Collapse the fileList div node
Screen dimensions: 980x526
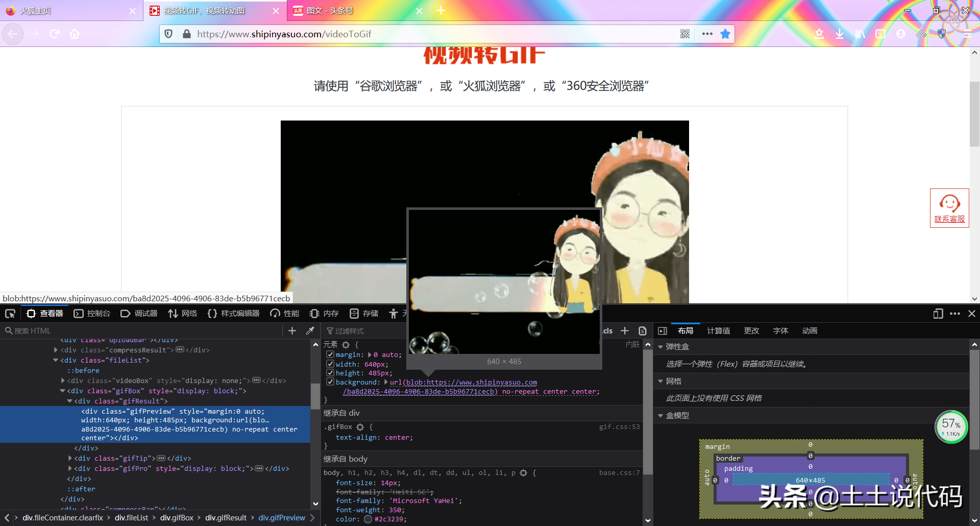[56, 360]
